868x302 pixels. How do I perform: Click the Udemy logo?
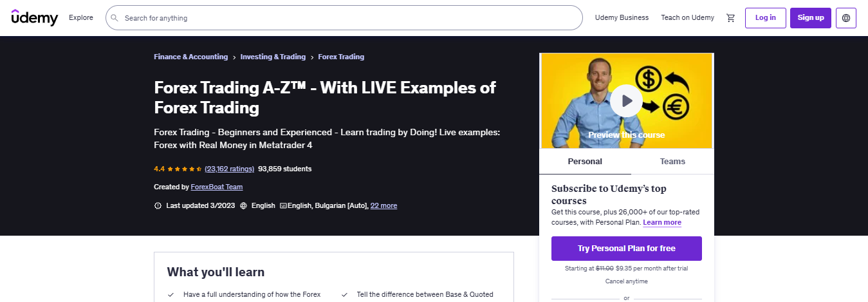coord(35,17)
